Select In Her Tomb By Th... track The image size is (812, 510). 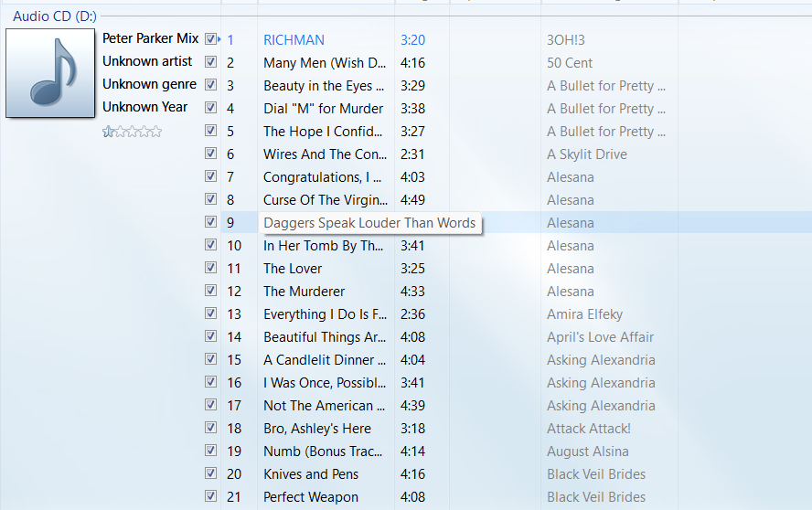coord(323,246)
